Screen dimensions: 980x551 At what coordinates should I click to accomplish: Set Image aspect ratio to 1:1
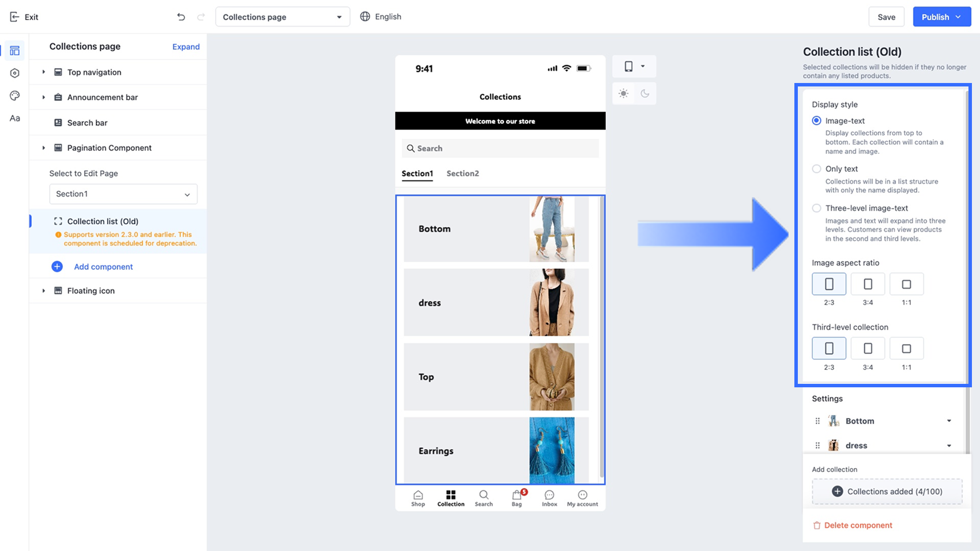click(x=906, y=284)
